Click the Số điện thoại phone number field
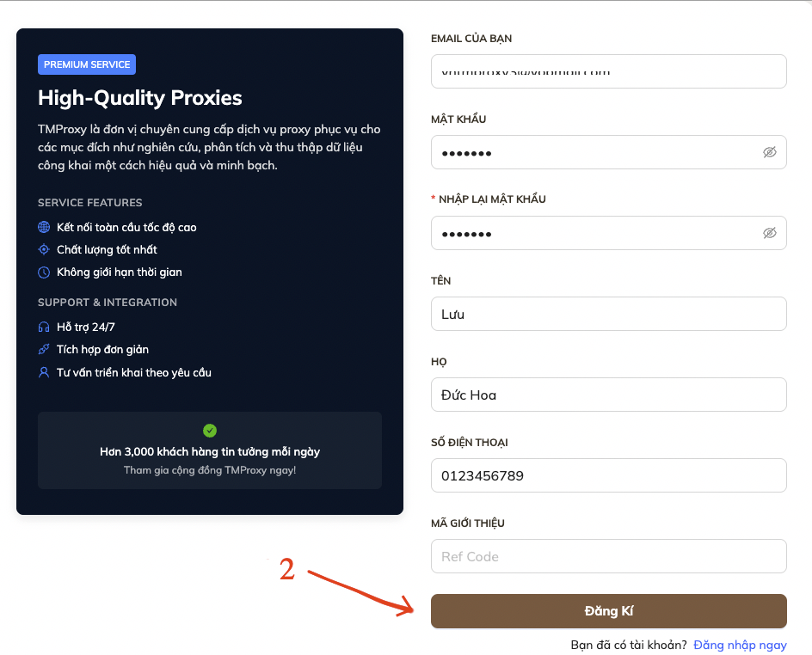 608,475
